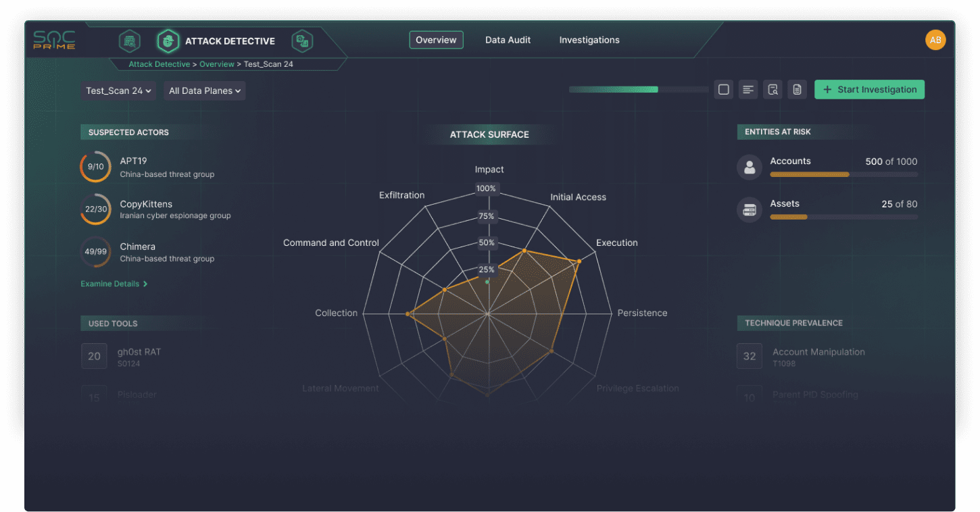Click the document search icon in toolbar
The width and height of the screenshot is (980, 512).
773,90
